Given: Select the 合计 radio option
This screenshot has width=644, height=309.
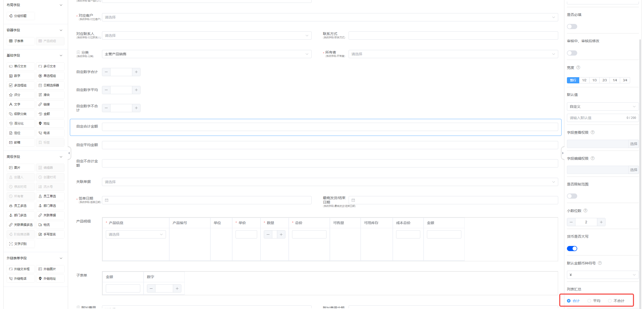Looking at the screenshot, I should (x=573, y=301).
